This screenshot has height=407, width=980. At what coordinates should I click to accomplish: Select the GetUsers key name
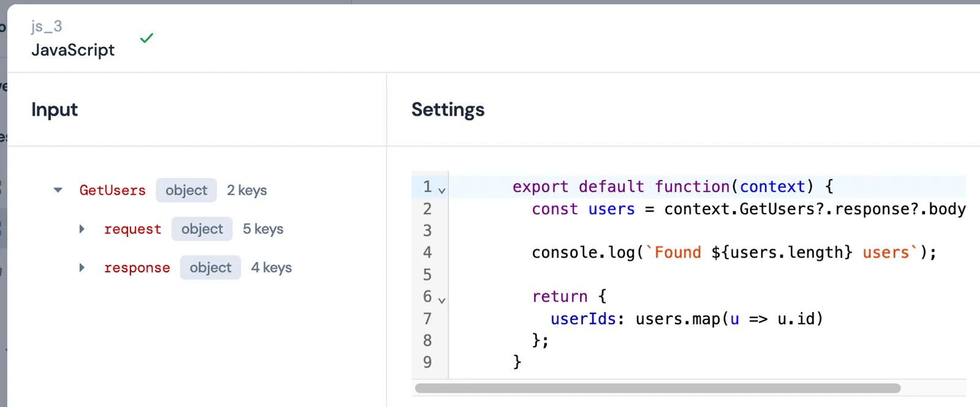[113, 190]
